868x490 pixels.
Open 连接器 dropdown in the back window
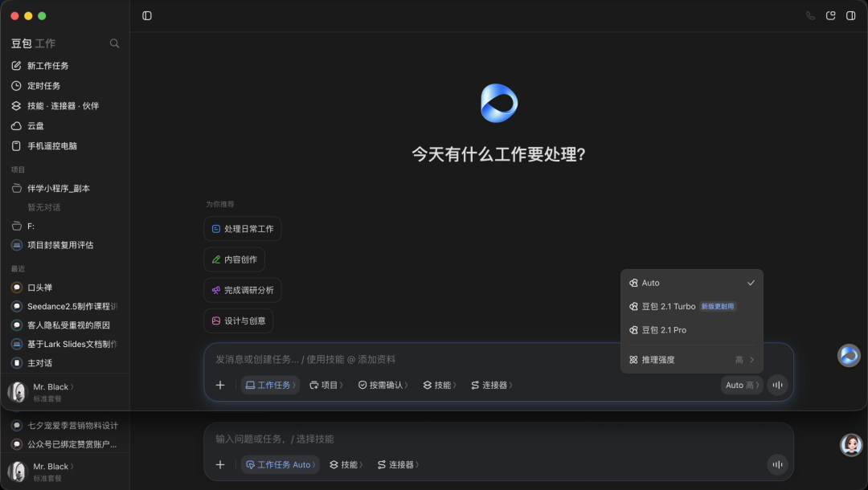(398, 464)
